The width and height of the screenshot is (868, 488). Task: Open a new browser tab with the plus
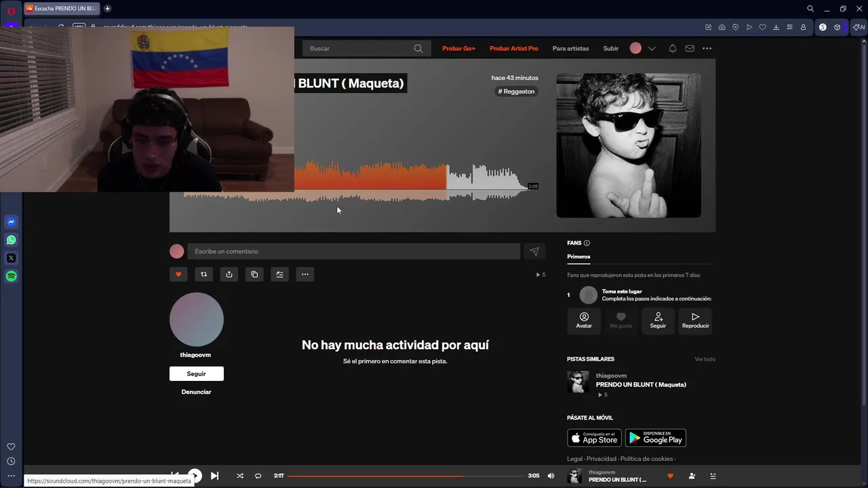[107, 9]
